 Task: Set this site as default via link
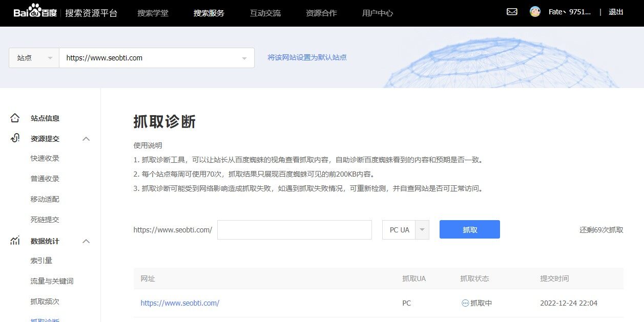coord(307,57)
